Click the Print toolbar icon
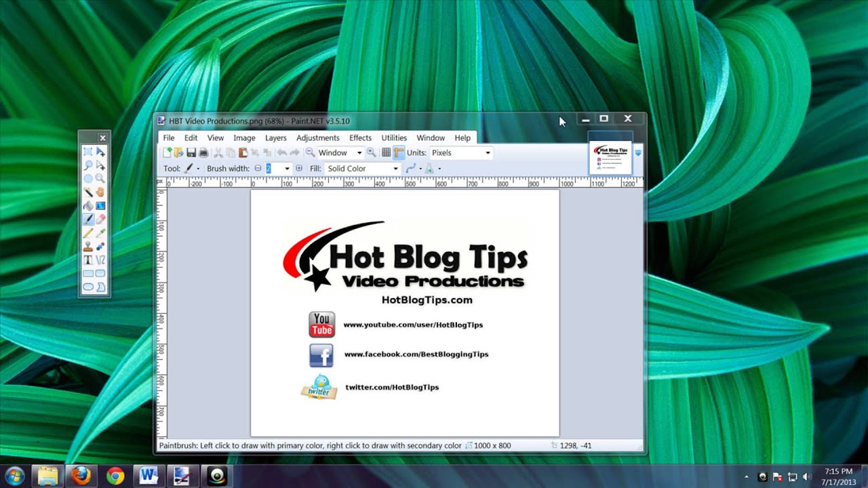The width and height of the screenshot is (868, 488). 203,152
